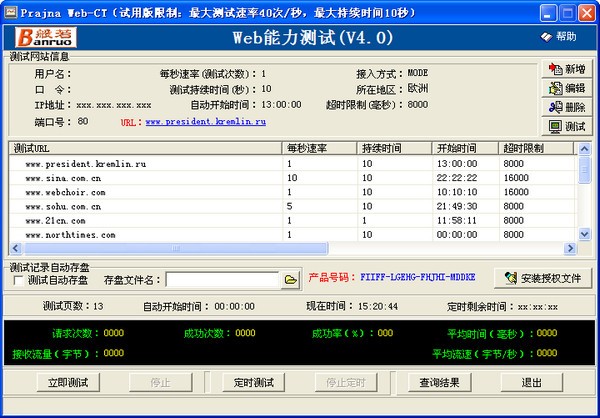
Task: Click 现在时间 value 15:20:44
Action: click(378, 307)
